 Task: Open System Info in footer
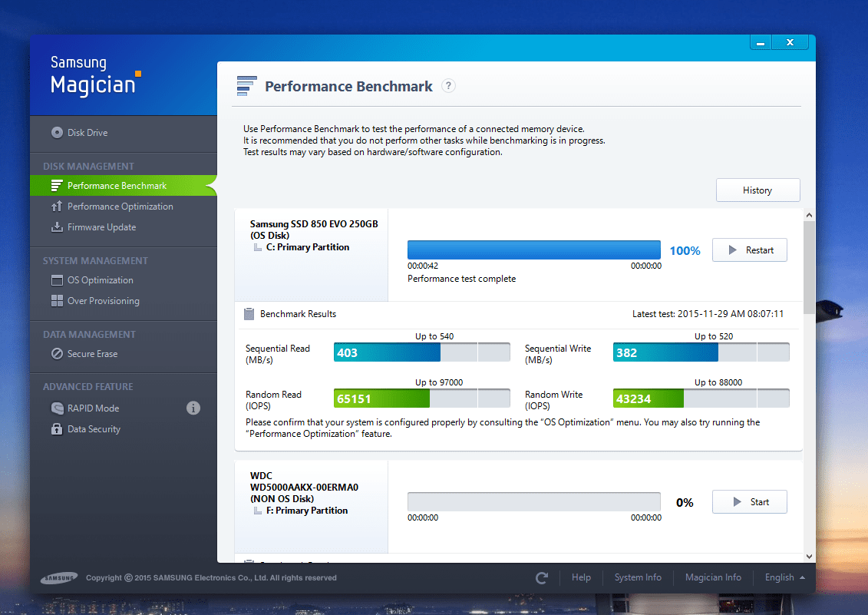pos(638,577)
